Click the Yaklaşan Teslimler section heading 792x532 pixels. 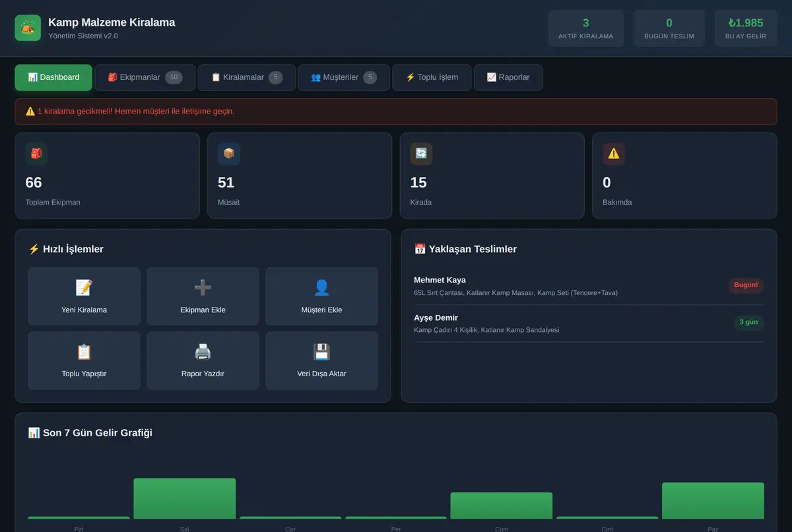pyautogui.click(x=465, y=249)
